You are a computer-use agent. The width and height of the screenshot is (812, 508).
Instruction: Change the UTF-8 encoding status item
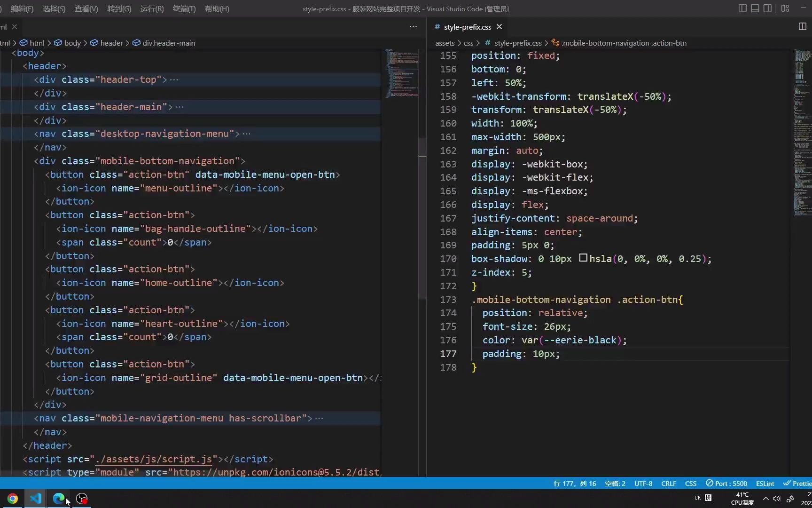(x=643, y=484)
